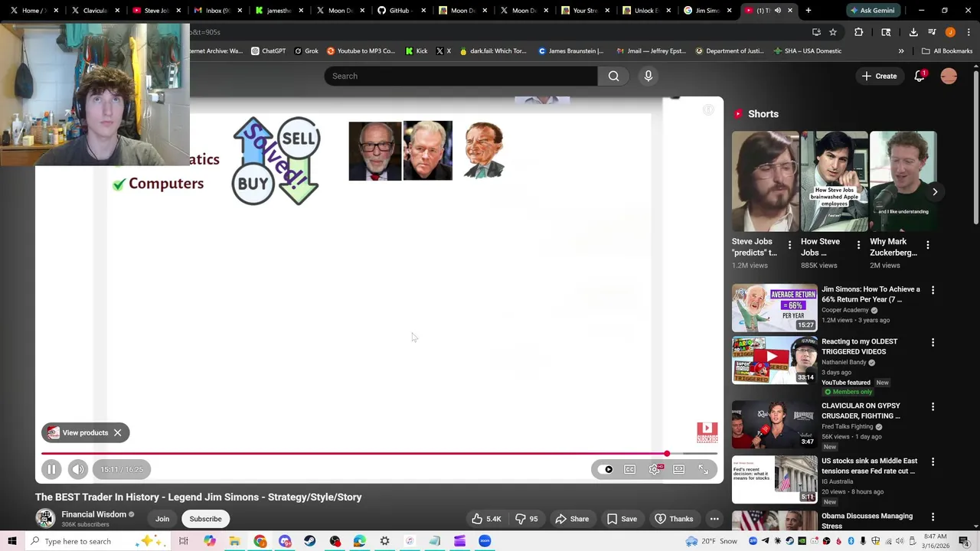Click the red progress bar scrubber handle

(x=667, y=454)
